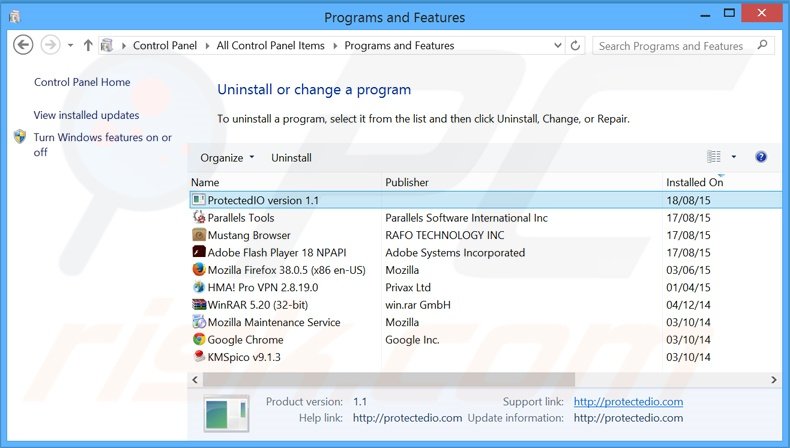Click publisher Google Inc.

point(412,340)
